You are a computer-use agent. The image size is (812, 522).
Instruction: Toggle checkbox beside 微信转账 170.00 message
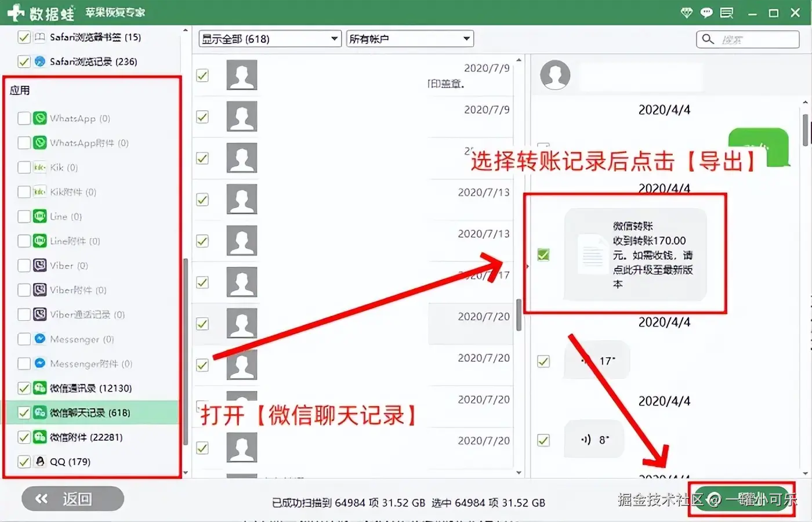(543, 255)
